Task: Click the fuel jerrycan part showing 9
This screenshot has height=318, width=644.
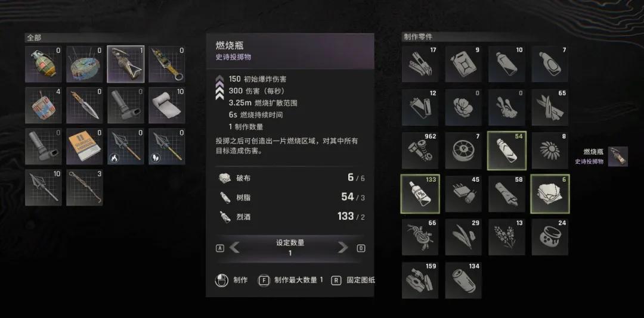Action: [x=463, y=64]
